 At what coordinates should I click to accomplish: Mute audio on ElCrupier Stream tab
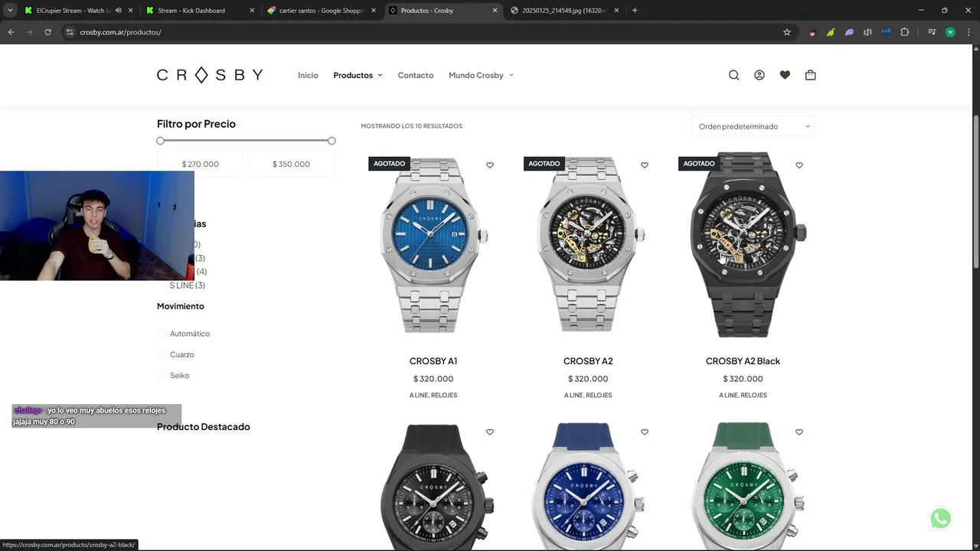[118, 11]
